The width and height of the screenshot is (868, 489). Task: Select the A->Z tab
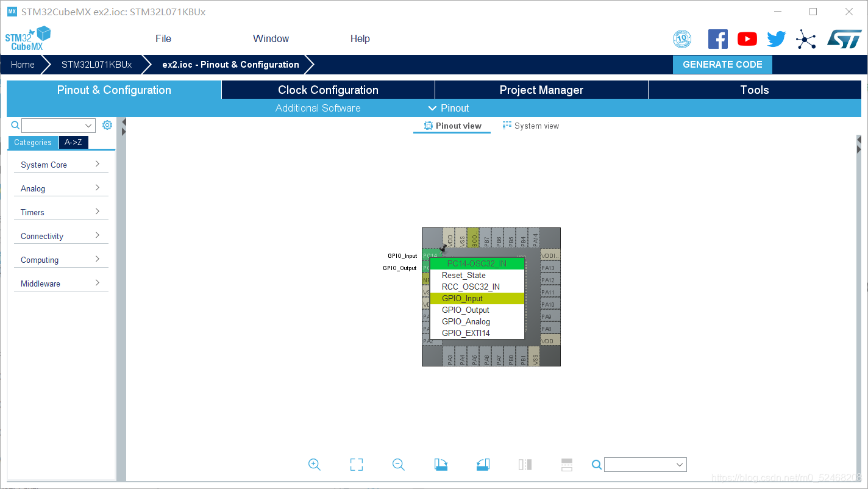(73, 142)
